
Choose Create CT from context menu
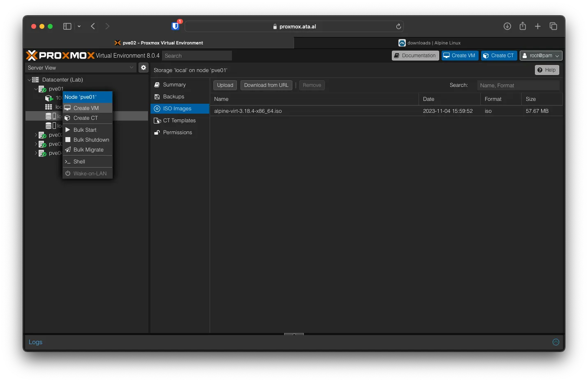(x=88, y=118)
